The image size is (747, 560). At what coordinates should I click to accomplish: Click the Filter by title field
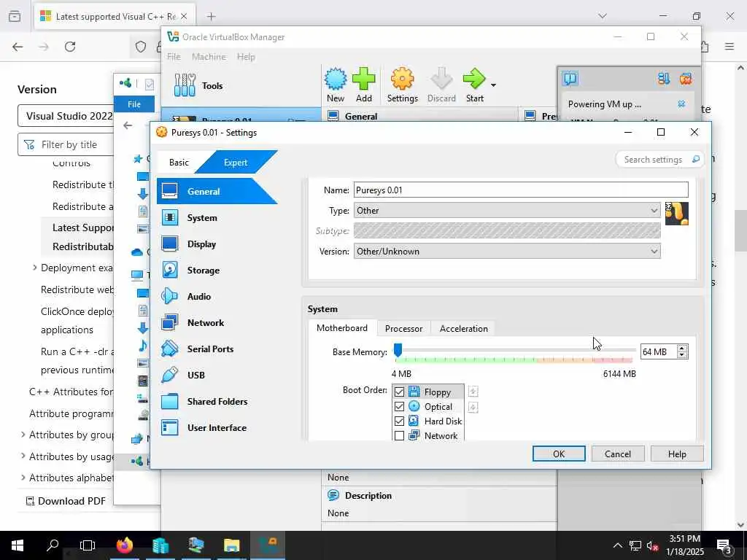tap(66, 144)
